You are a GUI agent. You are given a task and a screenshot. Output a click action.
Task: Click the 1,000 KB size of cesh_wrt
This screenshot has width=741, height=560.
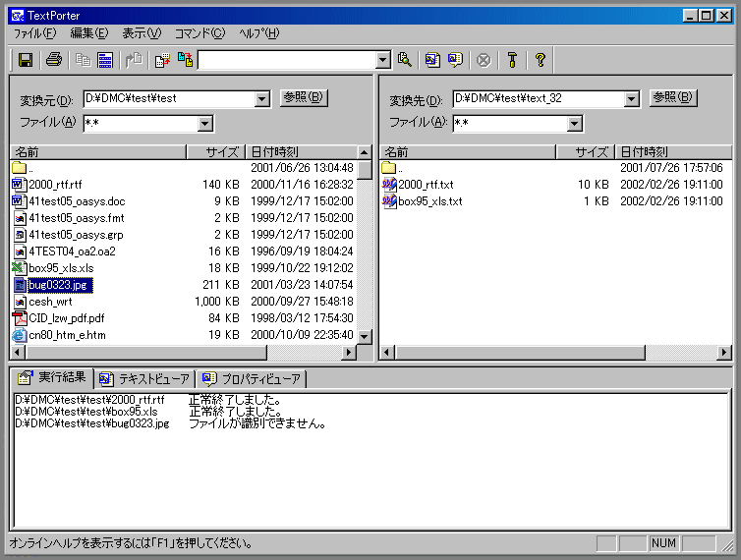click(217, 302)
